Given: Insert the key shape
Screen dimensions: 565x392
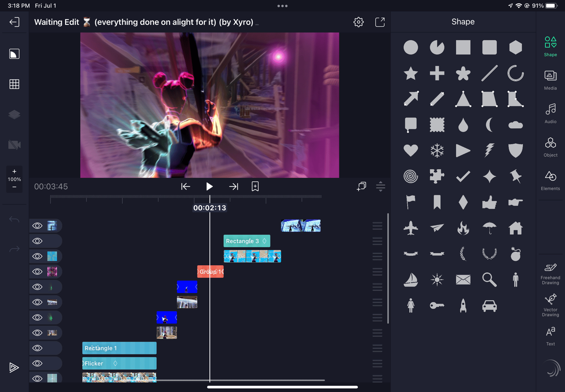Looking at the screenshot, I should [x=437, y=305].
